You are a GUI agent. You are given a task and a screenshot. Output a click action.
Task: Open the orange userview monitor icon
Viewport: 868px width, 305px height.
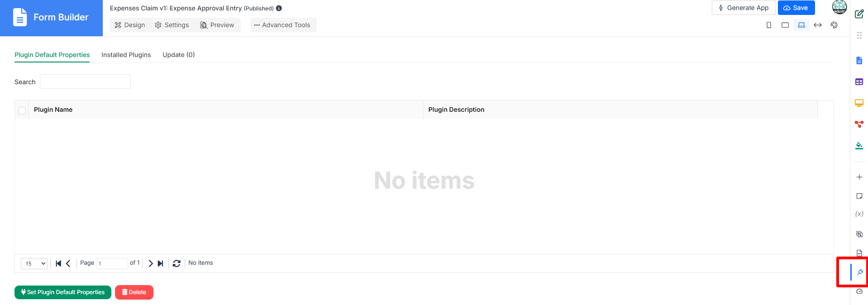[x=859, y=103]
